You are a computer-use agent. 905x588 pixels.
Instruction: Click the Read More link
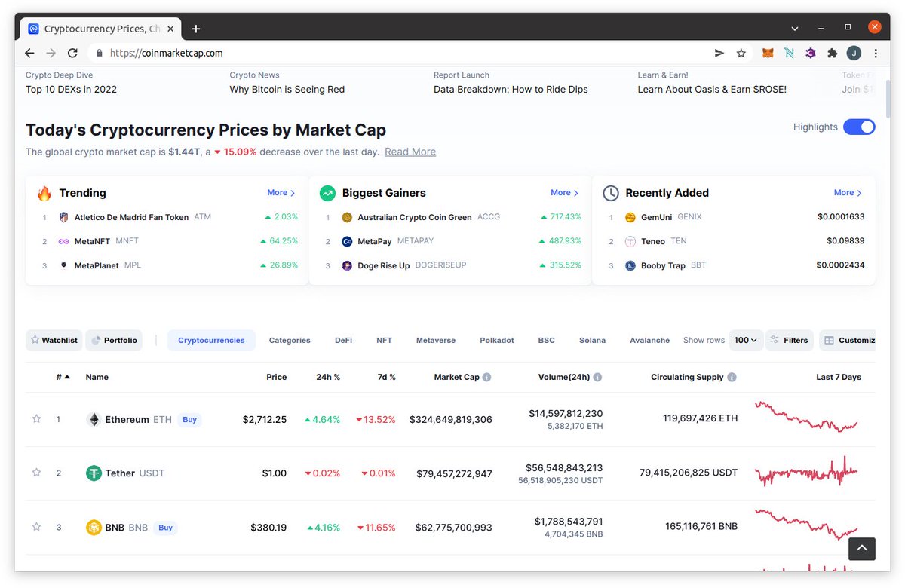pos(410,152)
